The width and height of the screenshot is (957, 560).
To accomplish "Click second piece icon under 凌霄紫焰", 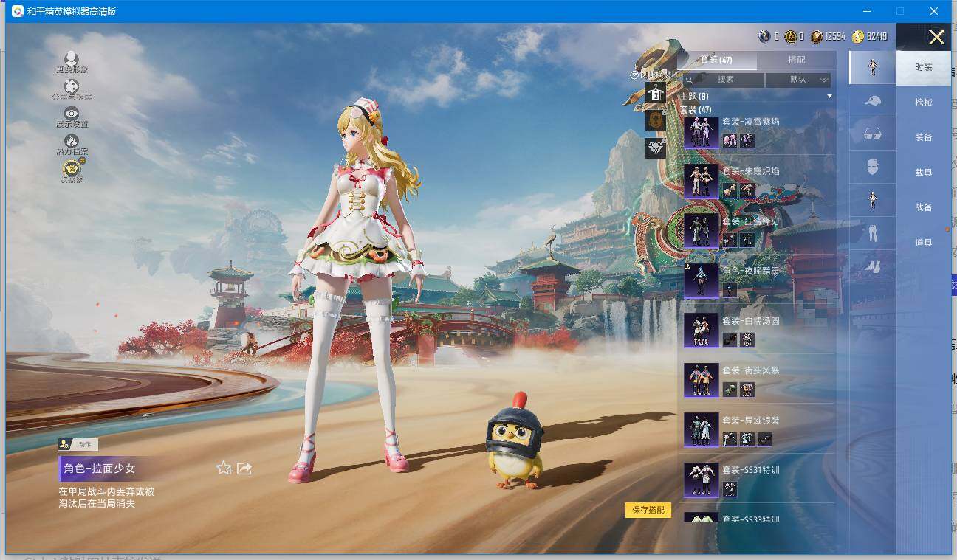I will tap(747, 140).
